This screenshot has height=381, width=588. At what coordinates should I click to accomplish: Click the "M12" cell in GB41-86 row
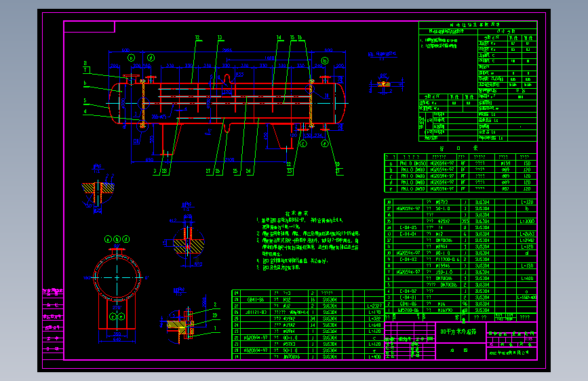coord(286,300)
